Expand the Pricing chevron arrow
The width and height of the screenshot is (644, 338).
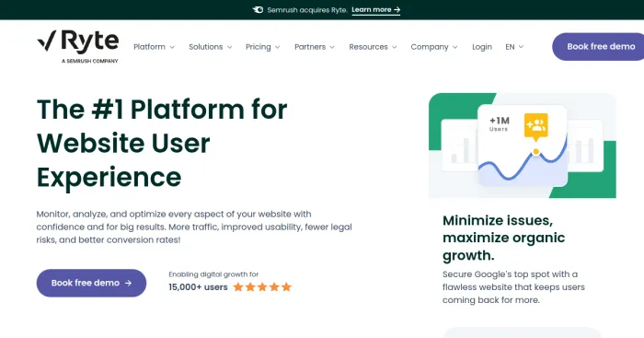click(278, 47)
